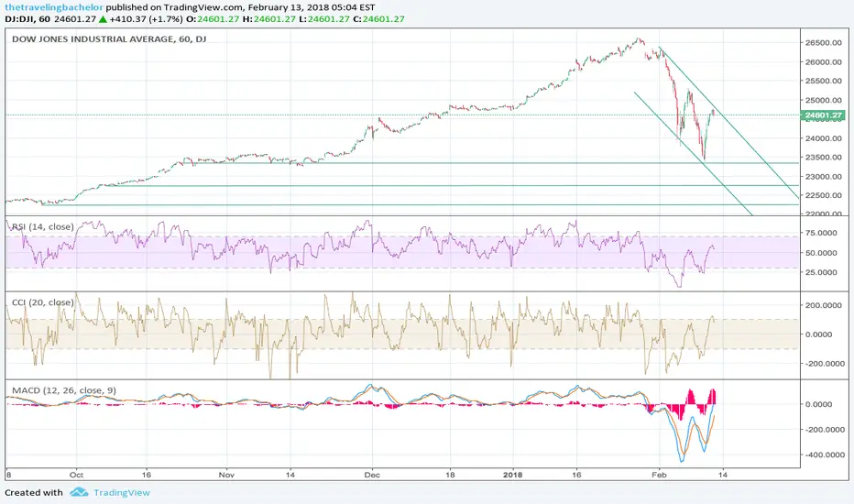Viewport: 854px width, 504px height.
Task: Click the H:24601.27 high value
Action: (x=269, y=19)
